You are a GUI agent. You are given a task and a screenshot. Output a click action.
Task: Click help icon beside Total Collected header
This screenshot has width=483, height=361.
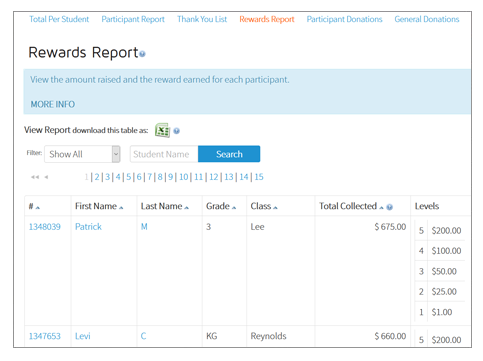(389, 207)
